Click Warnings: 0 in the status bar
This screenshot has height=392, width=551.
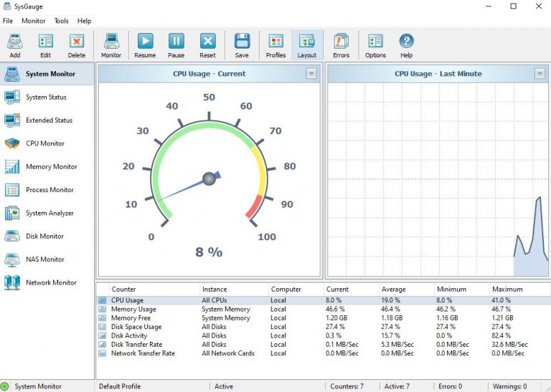tap(509, 386)
